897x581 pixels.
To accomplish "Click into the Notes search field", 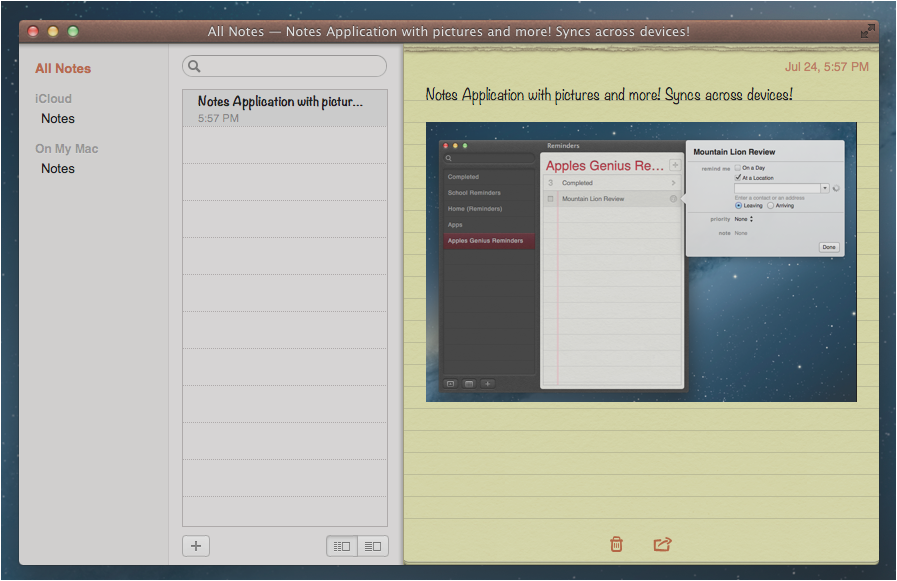I will pos(290,66).
